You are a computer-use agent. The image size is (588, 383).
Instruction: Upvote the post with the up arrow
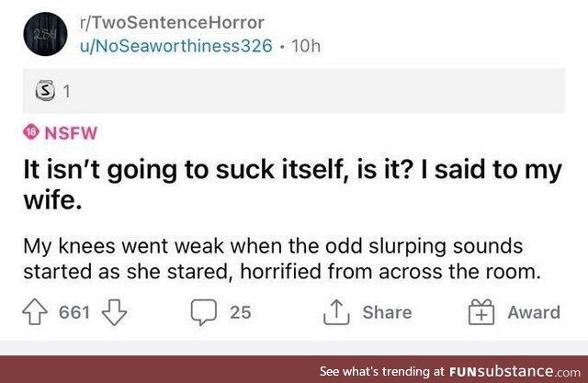(x=35, y=312)
